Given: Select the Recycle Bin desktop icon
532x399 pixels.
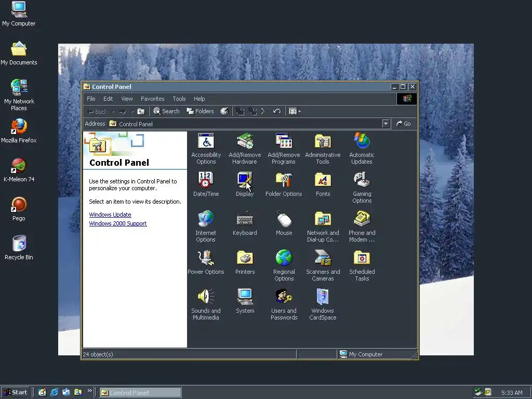Looking at the screenshot, I should click(19, 248).
